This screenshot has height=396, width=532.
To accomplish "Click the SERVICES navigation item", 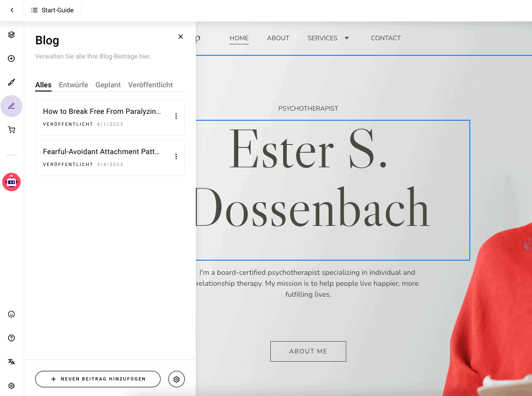I will (x=322, y=38).
